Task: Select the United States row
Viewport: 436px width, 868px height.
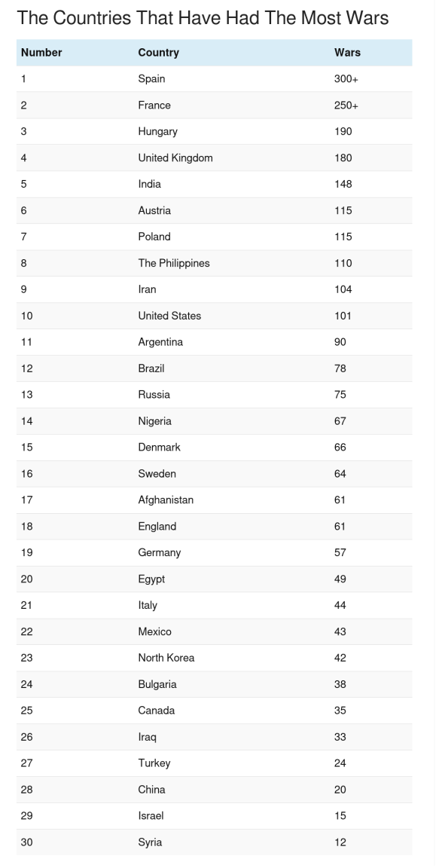Action: 214,316
